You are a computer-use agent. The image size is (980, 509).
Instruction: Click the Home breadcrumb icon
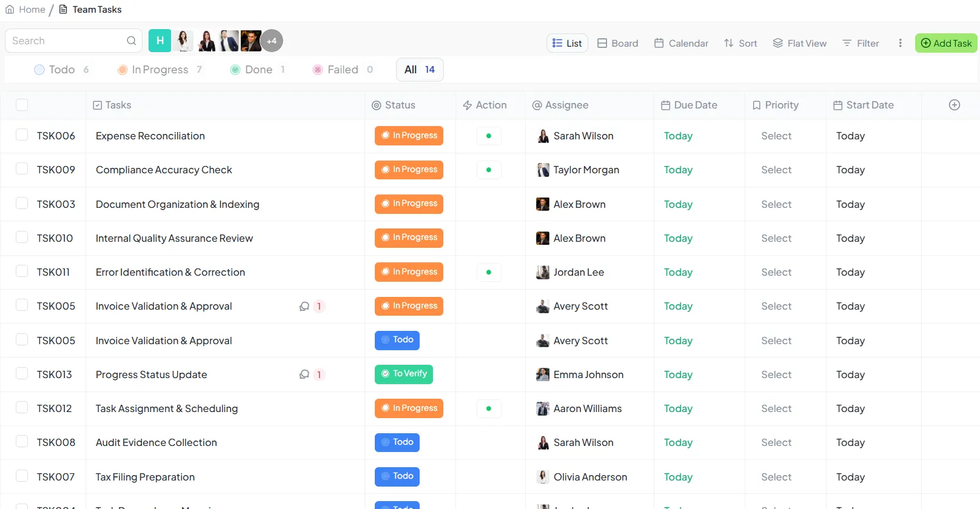point(10,9)
